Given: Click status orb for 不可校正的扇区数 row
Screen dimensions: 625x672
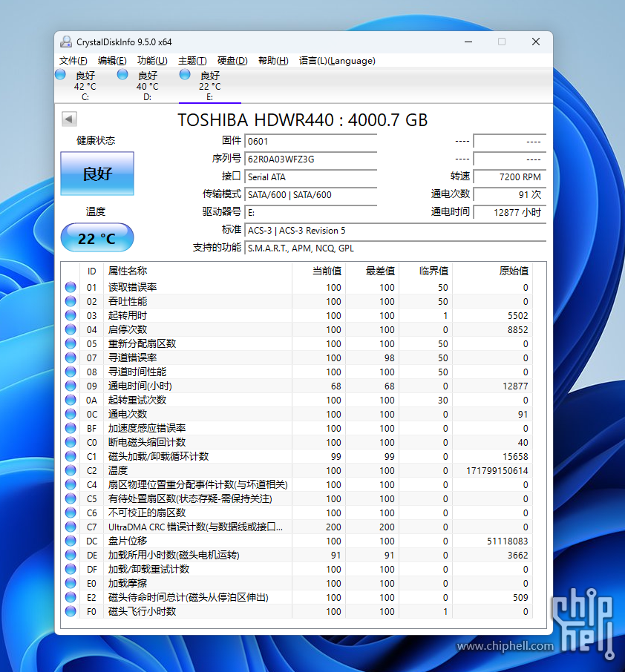Looking at the screenshot, I should click(71, 513).
